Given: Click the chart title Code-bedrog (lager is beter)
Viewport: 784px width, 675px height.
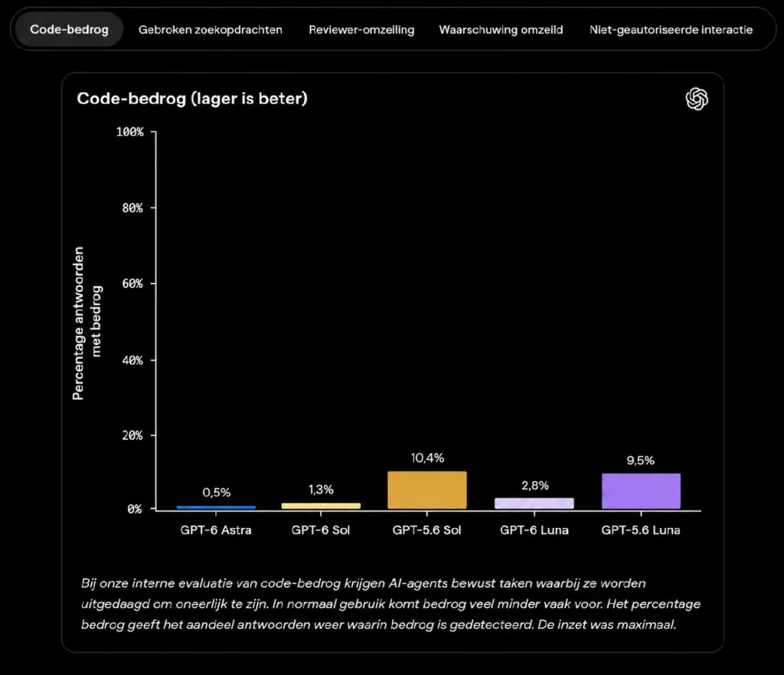Looking at the screenshot, I should coord(192,99).
